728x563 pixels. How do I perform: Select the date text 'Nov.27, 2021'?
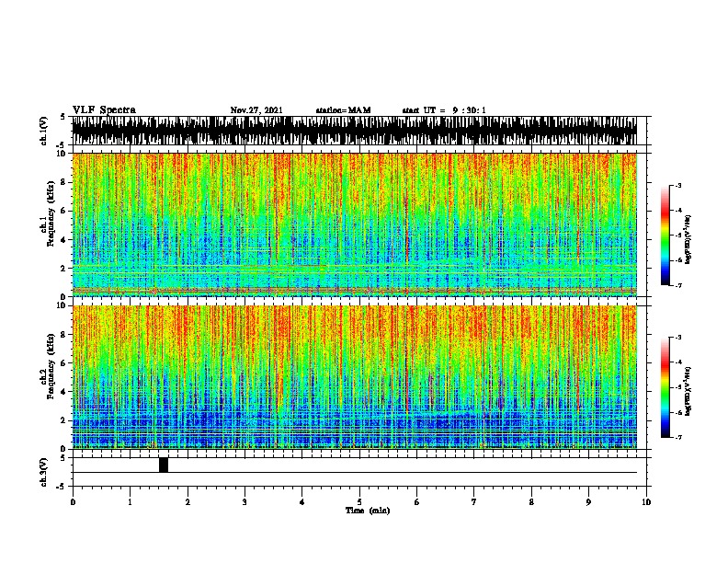[256, 110]
